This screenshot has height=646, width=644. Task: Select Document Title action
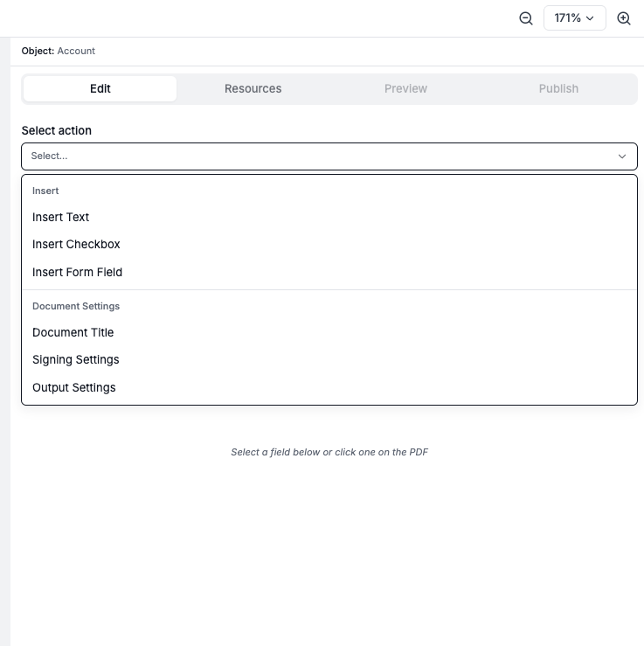coord(329,332)
